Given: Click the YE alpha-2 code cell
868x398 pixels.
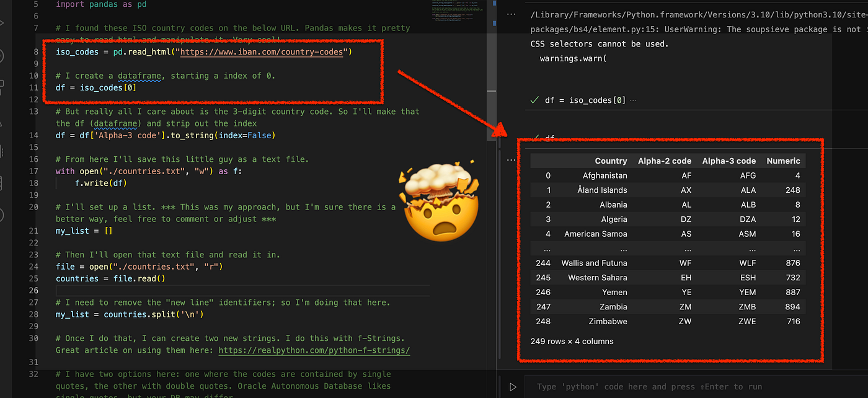Looking at the screenshot, I should [x=686, y=292].
